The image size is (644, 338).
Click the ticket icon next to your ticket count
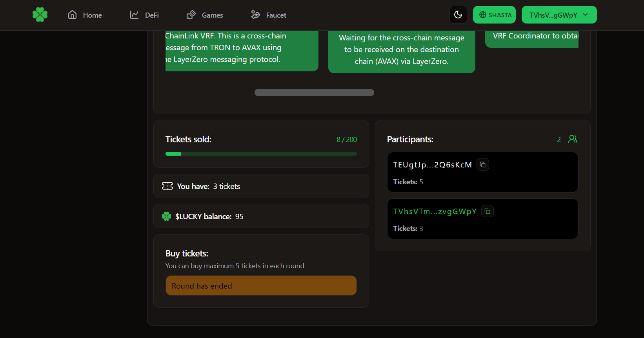(x=167, y=186)
